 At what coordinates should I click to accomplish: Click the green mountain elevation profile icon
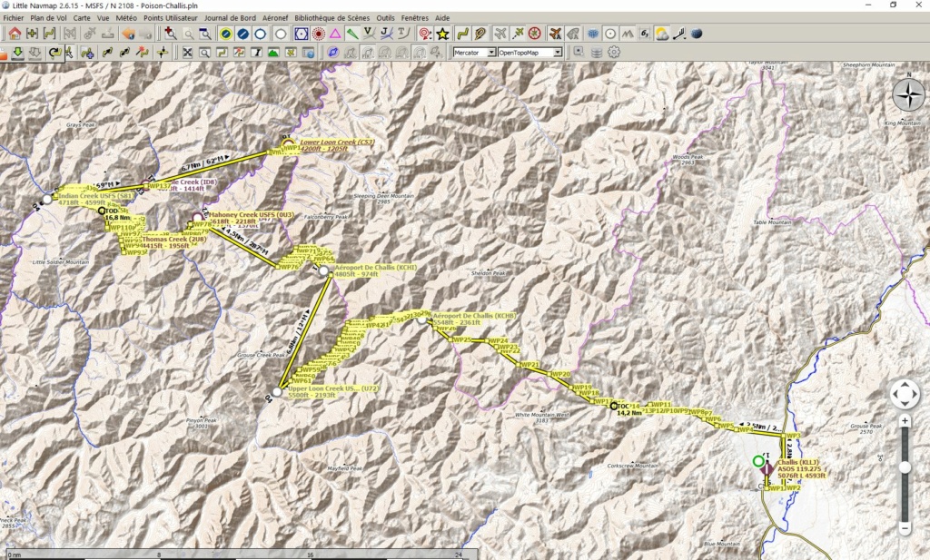[x=273, y=53]
